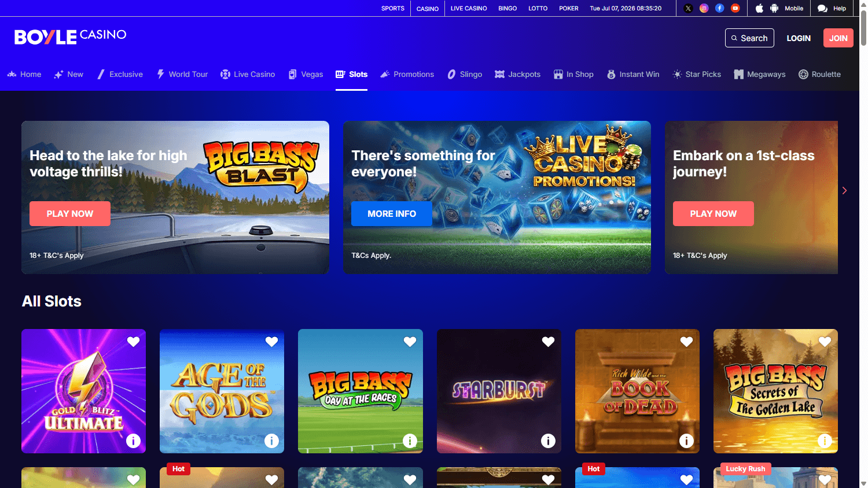
Task: Click the JOIN button
Action: (x=838, y=38)
